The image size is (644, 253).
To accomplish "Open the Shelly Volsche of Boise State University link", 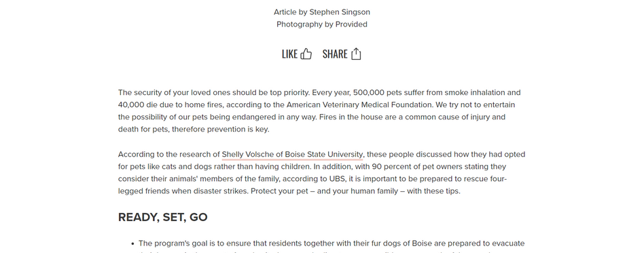I will tap(292, 154).
